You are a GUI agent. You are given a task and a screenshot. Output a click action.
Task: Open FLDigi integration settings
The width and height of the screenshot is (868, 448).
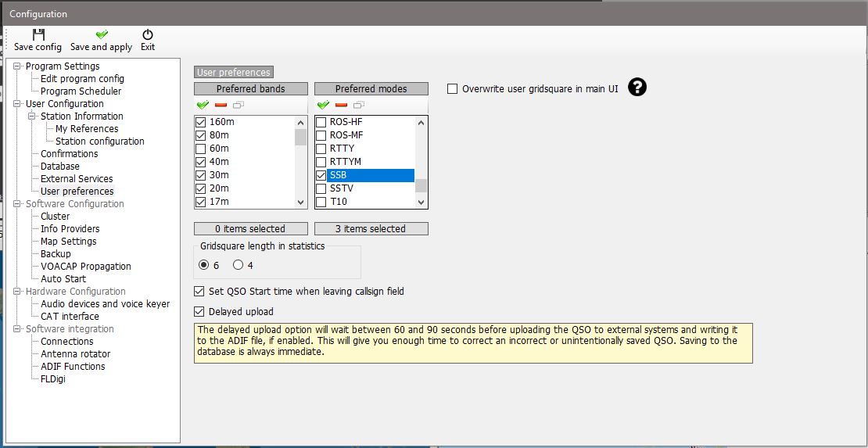click(x=53, y=378)
